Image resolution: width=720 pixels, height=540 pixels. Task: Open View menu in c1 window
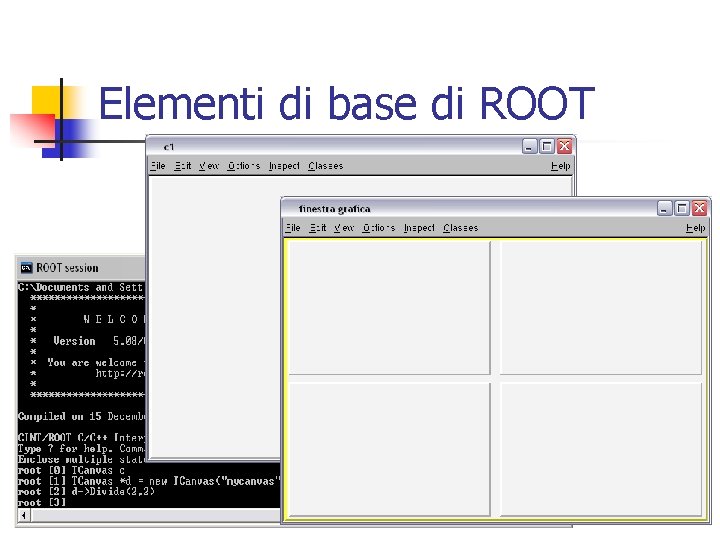click(x=209, y=166)
